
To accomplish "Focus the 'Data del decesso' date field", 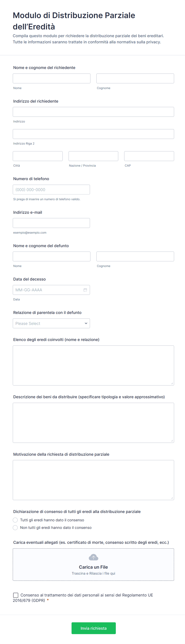I will tap(48, 290).
